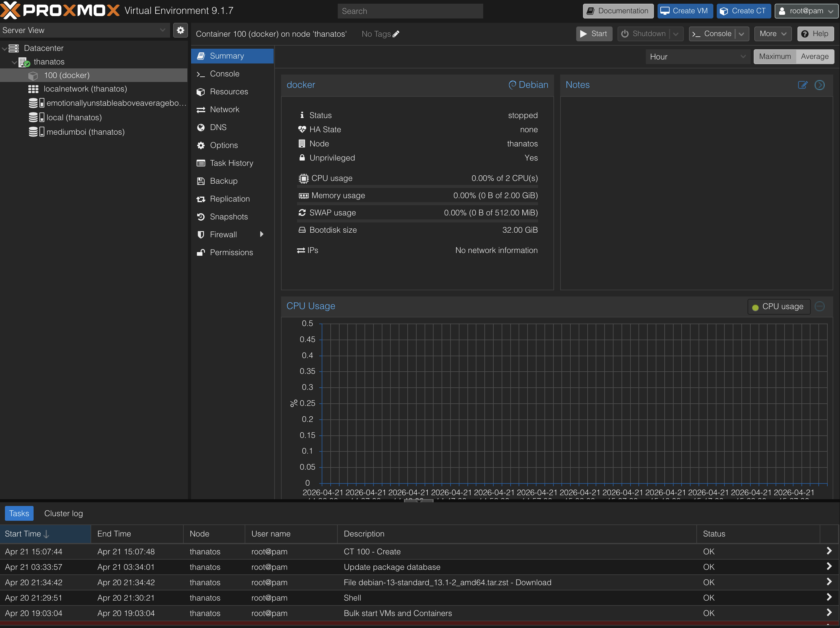Click the Shutdown button
The image size is (840, 628).
tap(644, 34)
